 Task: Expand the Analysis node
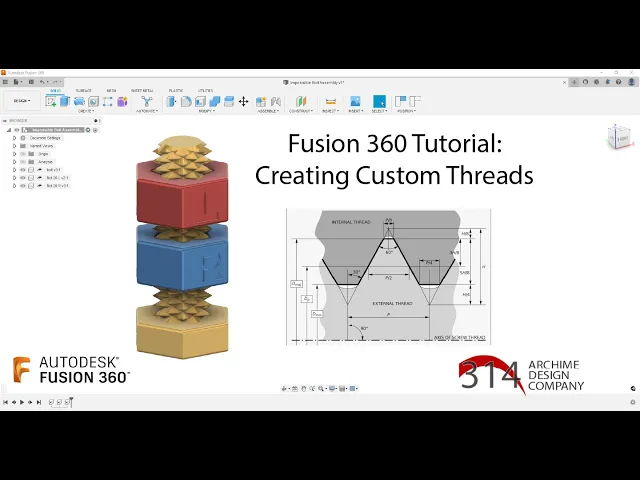click(15, 162)
